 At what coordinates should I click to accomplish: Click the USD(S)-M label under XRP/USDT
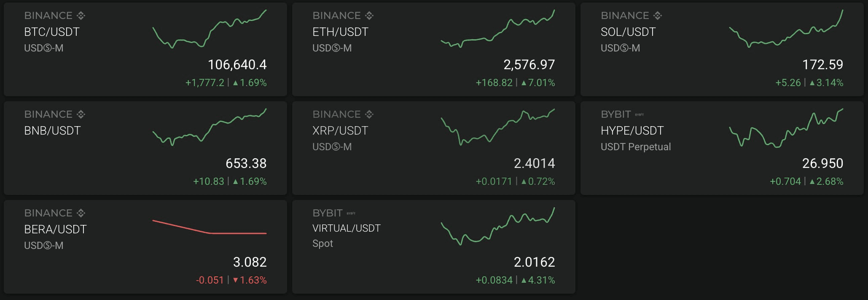click(333, 147)
